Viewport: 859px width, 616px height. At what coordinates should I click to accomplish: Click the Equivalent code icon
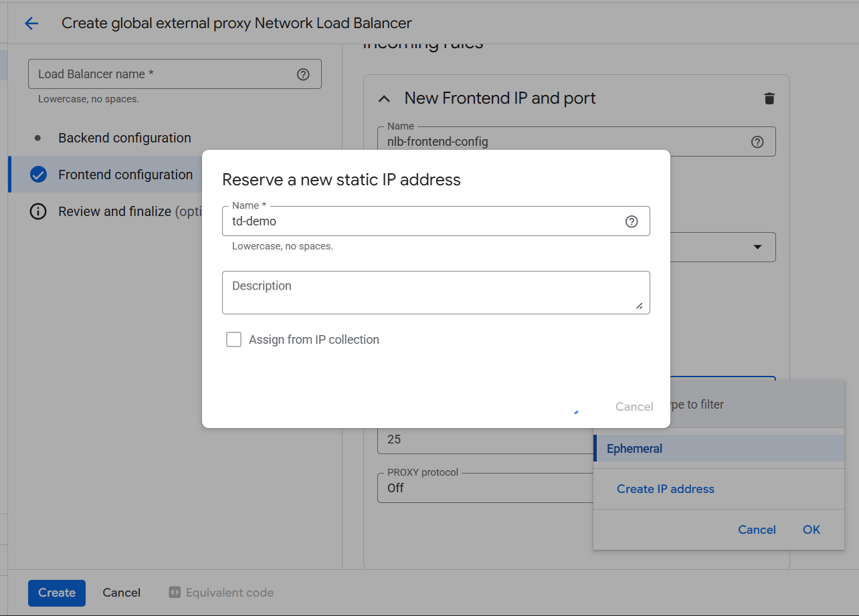[175, 593]
